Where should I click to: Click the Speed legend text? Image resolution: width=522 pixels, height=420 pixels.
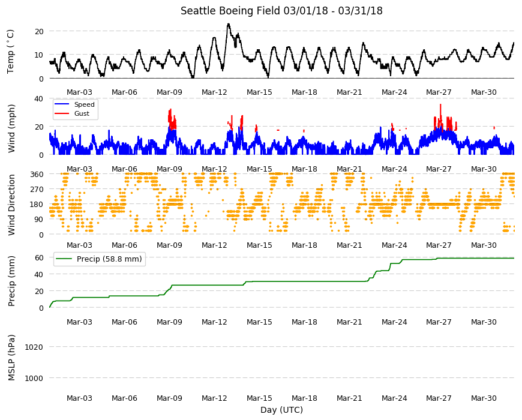(84, 104)
